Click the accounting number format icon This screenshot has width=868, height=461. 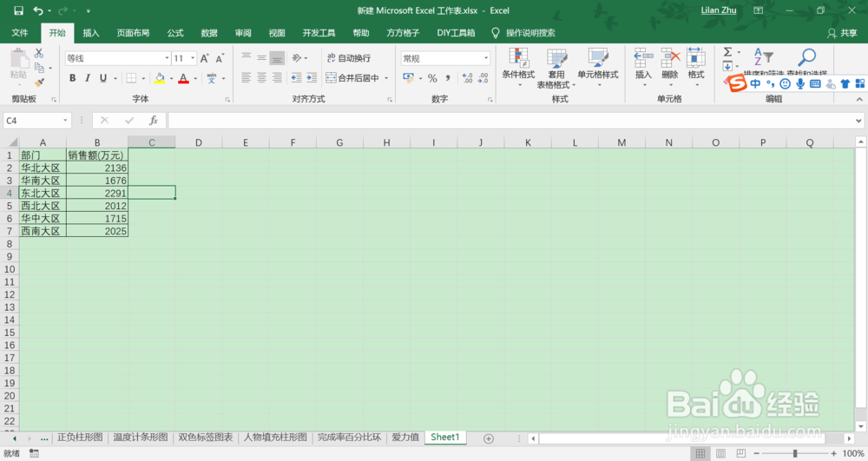point(409,78)
